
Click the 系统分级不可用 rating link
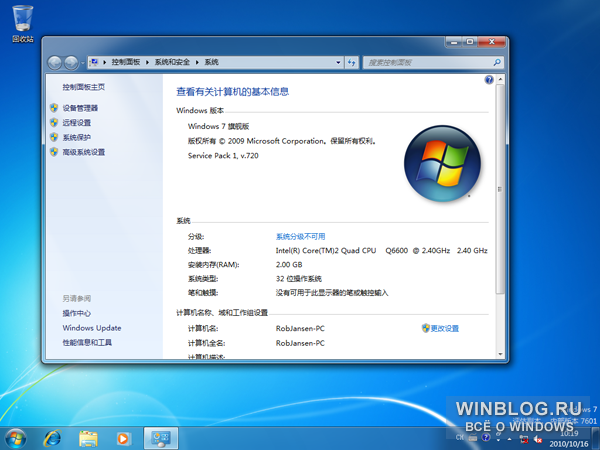coord(300,236)
